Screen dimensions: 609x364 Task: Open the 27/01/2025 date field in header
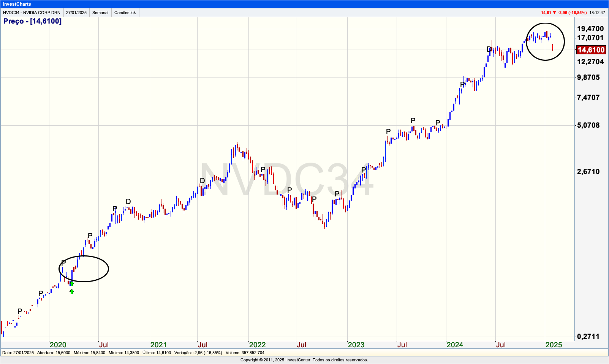click(x=76, y=13)
